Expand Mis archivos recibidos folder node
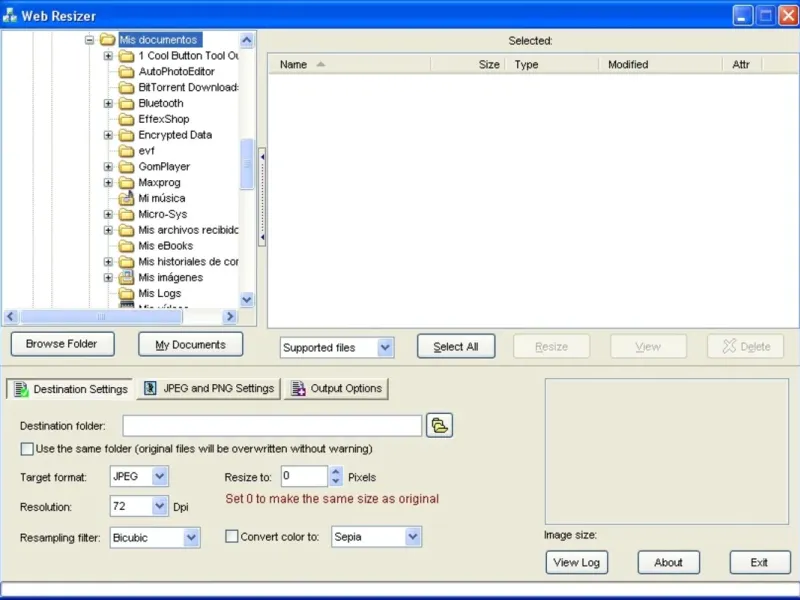This screenshot has width=800, height=600. click(x=108, y=230)
